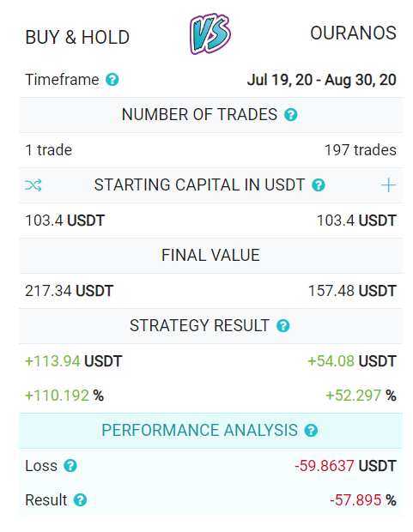Screen dimensions: 413x532
Task: Click the +52.297 % Ouranos result
Action: 361,396
